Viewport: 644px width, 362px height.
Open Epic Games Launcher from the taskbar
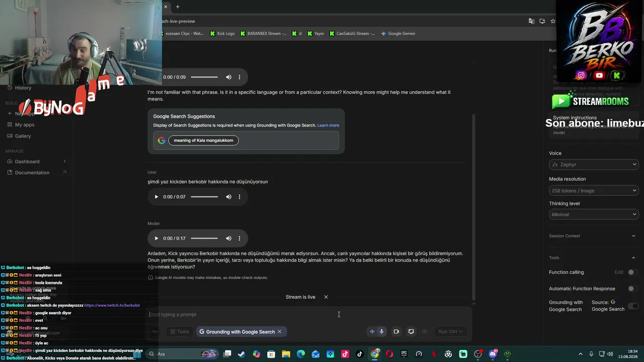coord(404,354)
